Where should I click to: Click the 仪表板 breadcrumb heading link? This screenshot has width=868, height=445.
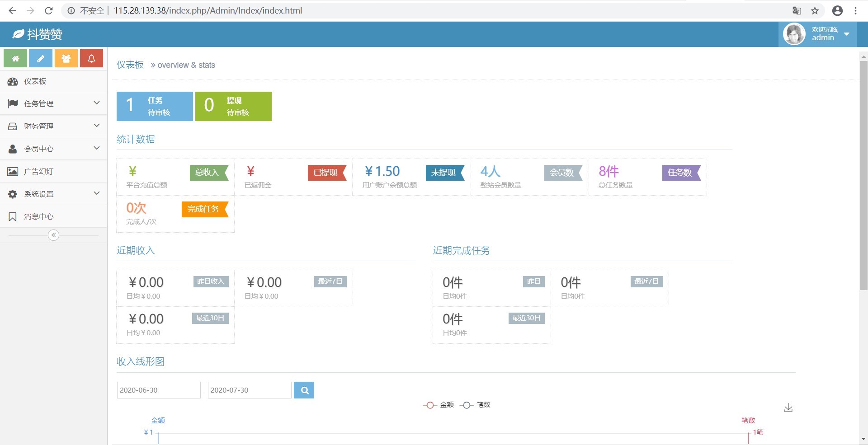click(130, 65)
